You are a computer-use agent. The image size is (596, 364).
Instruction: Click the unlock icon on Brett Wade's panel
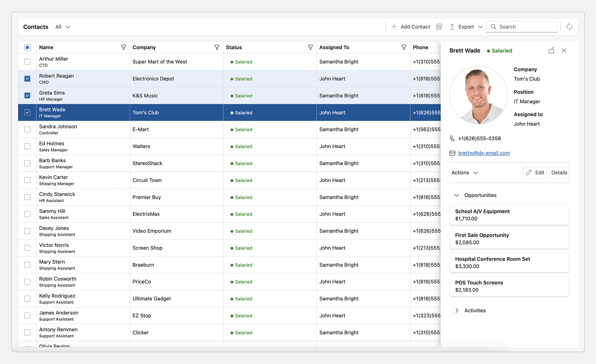pos(551,50)
